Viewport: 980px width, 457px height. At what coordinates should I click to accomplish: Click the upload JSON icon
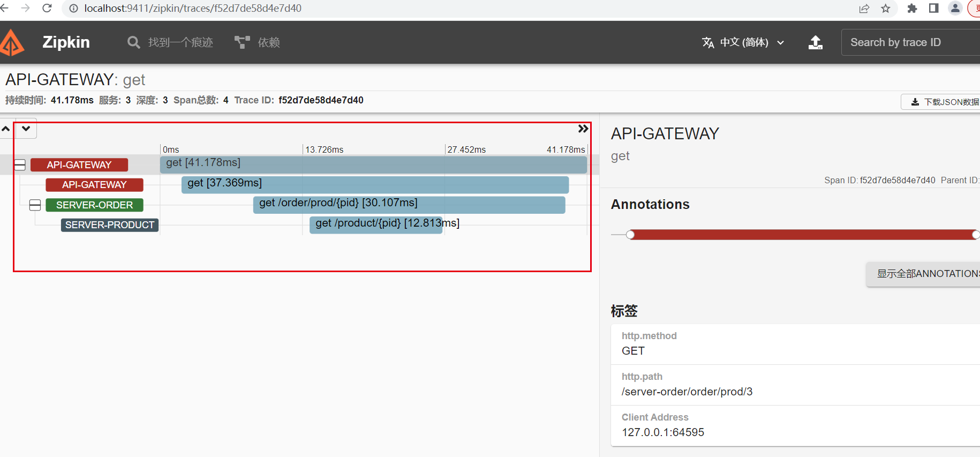click(x=815, y=42)
